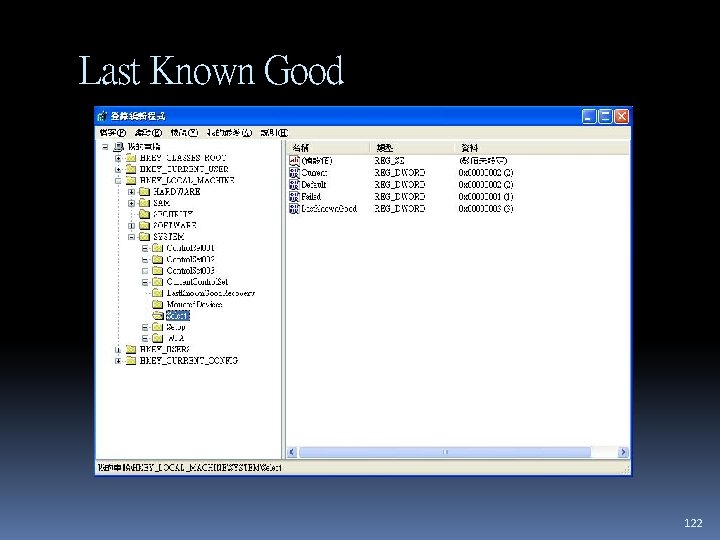Screen dimensions: 720x540
Task: Collapse the HKEY_LOCAL_MACHINE node
Action: click(118, 180)
